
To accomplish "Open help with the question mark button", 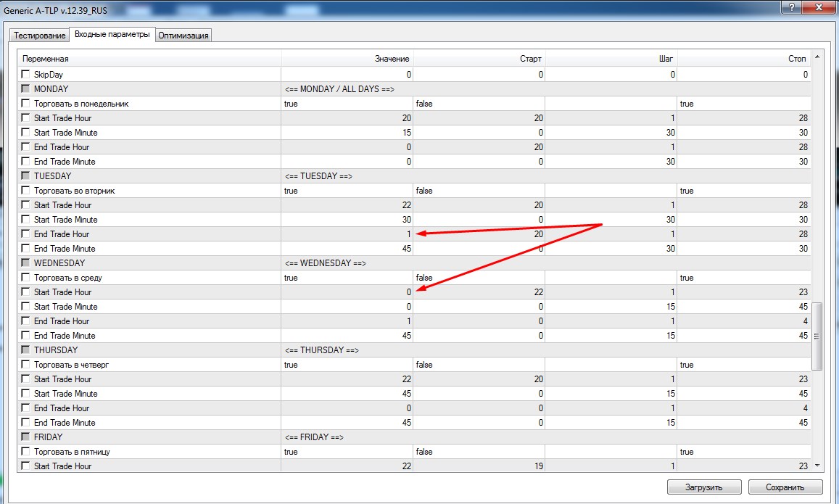I will 791,7.
